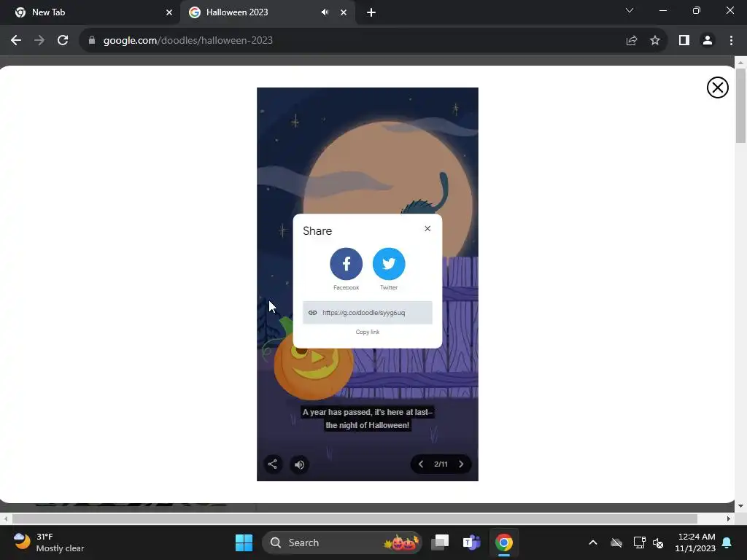Show hidden system tray icons
Image resolution: width=747 pixels, height=560 pixels.
point(593,542)
